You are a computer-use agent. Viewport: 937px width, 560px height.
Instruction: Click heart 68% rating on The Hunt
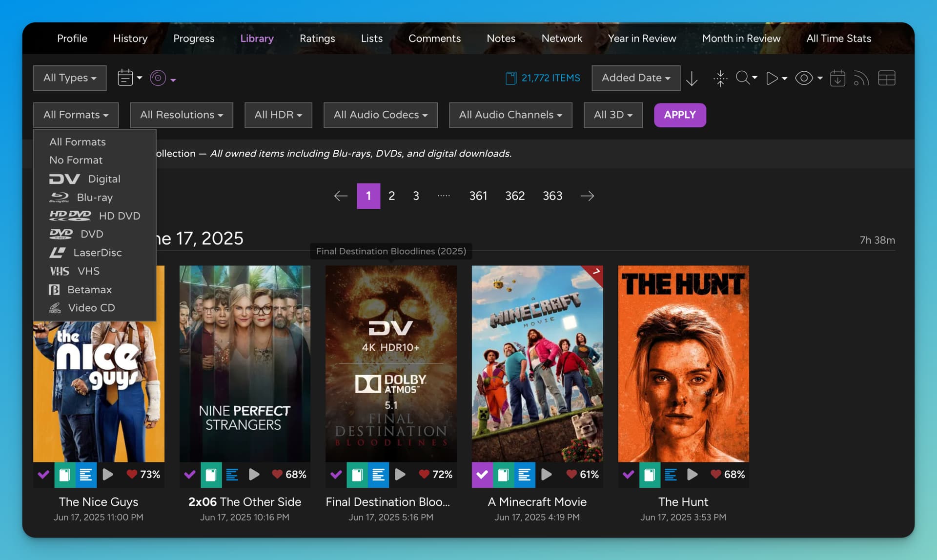(728, 475)
